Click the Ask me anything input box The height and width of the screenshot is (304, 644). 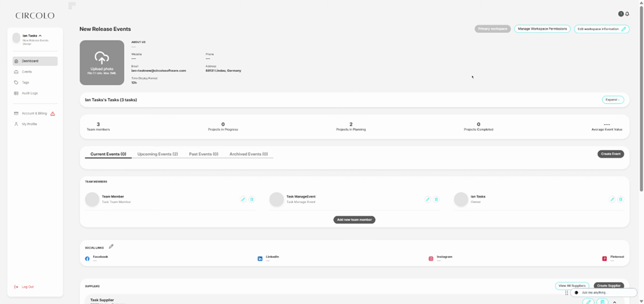[606, 292]
